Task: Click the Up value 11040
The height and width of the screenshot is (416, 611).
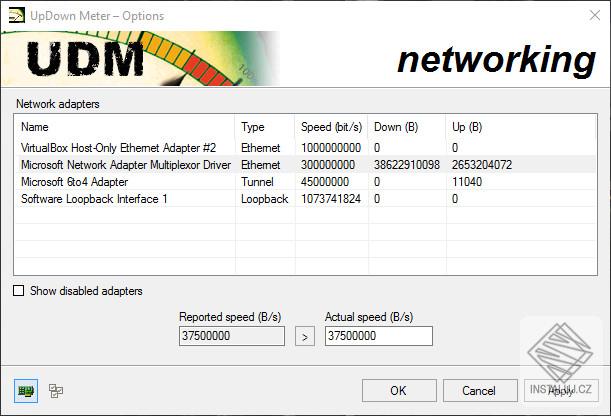Action: 467,182
